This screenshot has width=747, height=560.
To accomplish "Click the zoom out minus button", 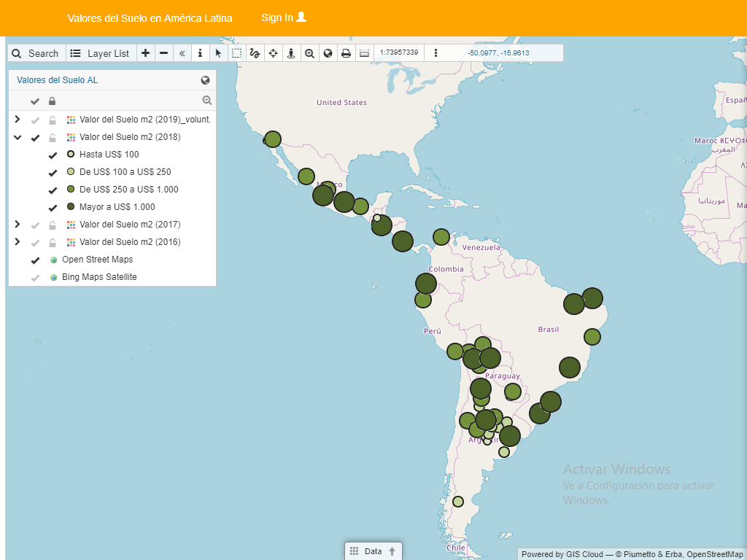I will [x=164, y=53].
